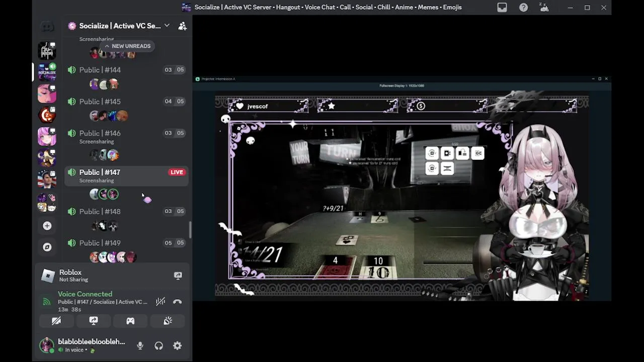Jump to NEW UNREADS pill
The image size is (644, 362).
[127, 46]
